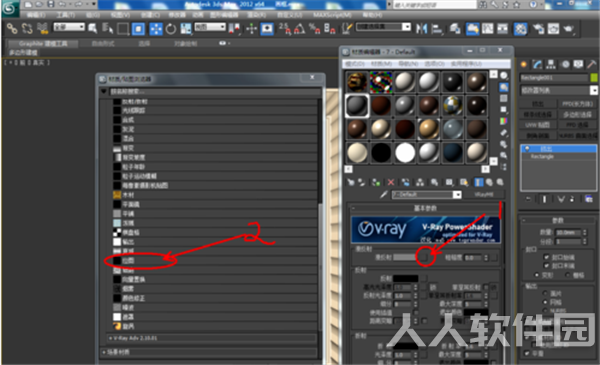Screen dimensions: 600x365
Task: Click Configure Modifier Sets icon
Action: point(589,199)
